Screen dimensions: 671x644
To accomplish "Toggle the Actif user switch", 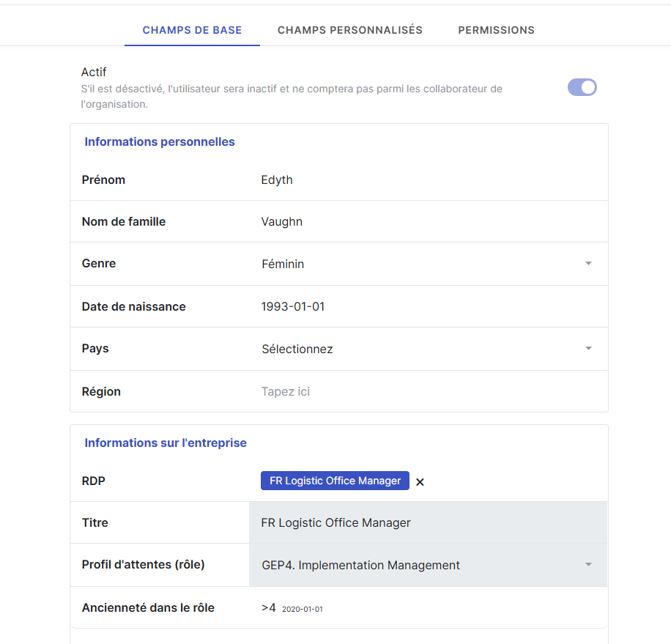I will (x=582, y=88).
